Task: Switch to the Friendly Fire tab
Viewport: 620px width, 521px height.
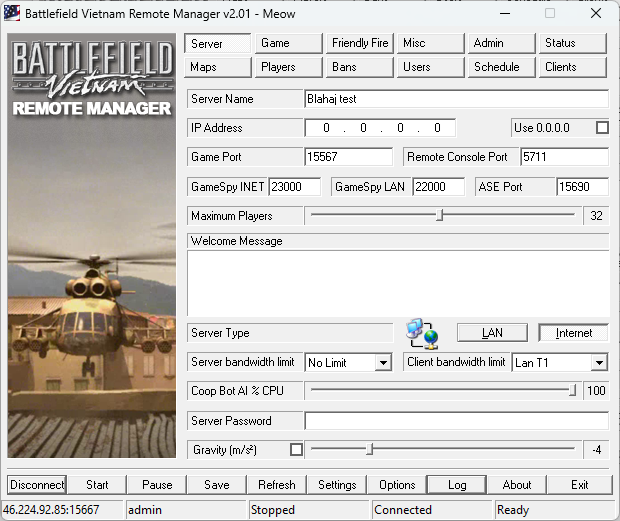Action: pyautogui.click(x=360, y=43)
